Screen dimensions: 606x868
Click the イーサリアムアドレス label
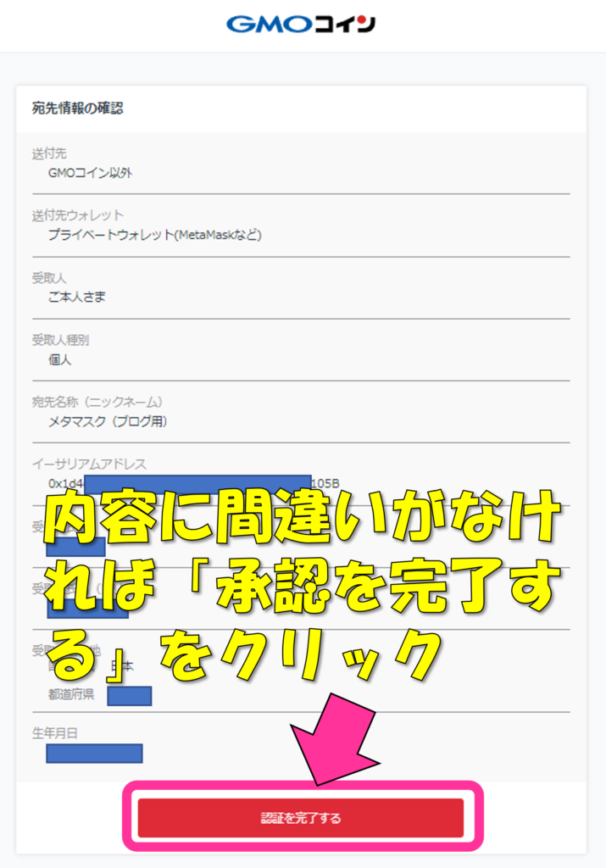pos(89,464)
